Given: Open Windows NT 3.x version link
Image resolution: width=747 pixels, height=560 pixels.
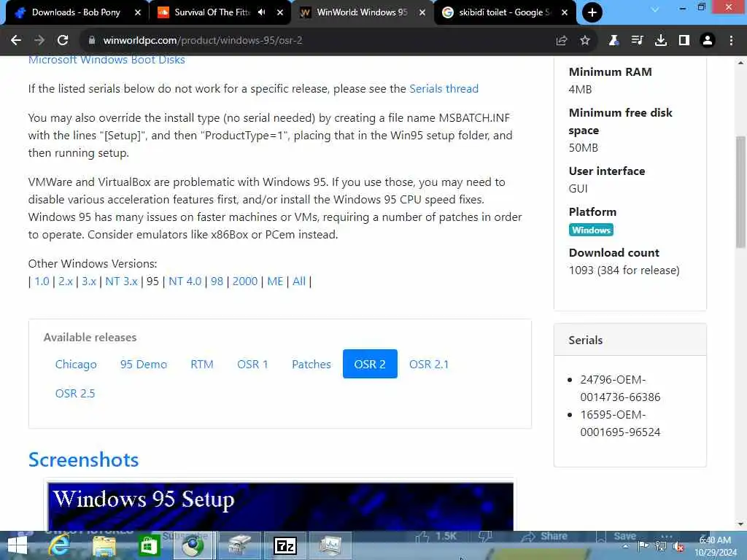Looking at the screenshot, I should coord(122,281).
